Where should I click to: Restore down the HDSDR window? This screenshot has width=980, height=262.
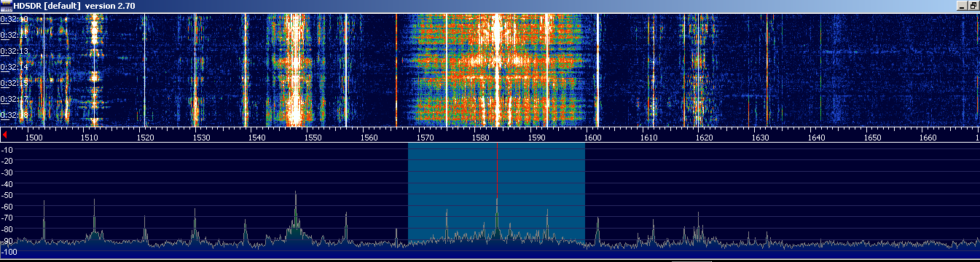(x=973, y=5)
